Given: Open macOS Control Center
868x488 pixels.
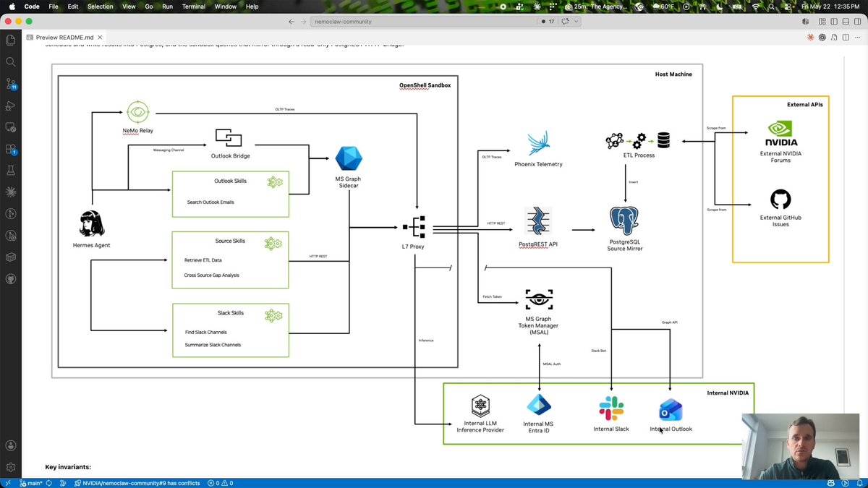Looking at the screenshot, I should coord(789,7).
